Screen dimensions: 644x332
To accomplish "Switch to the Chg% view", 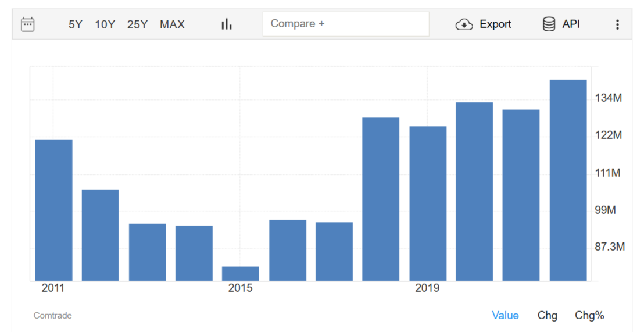I will (x=589, y=316).
